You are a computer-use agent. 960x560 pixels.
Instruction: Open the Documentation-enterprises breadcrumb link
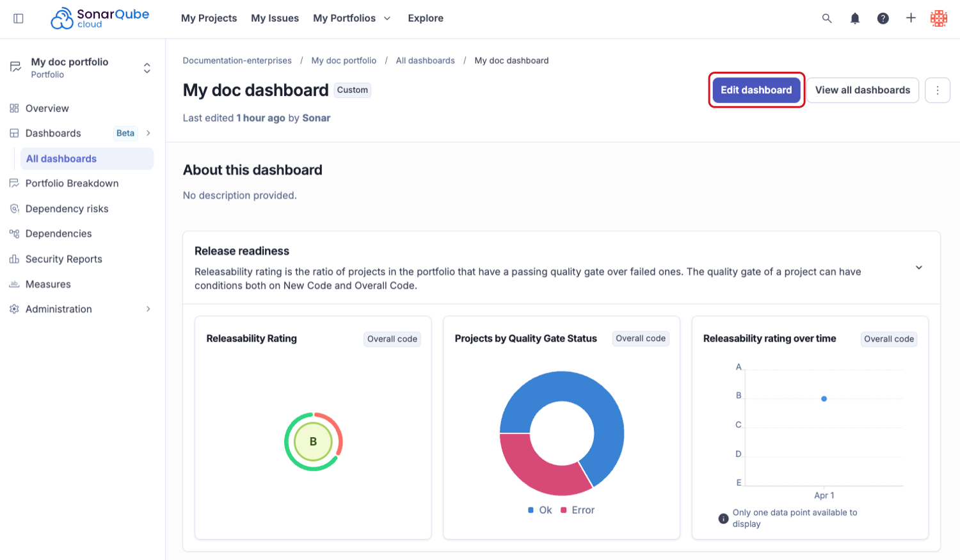point(237,60)
